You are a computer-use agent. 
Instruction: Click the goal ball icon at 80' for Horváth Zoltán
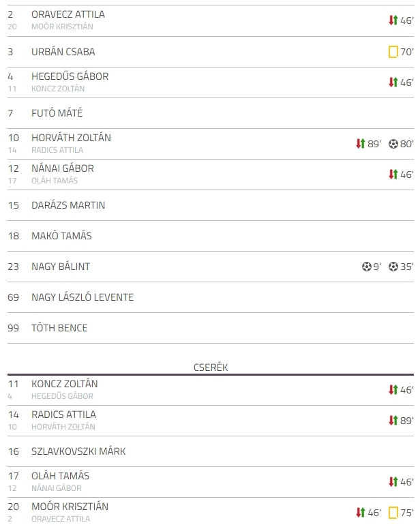(x=393, y=144)
